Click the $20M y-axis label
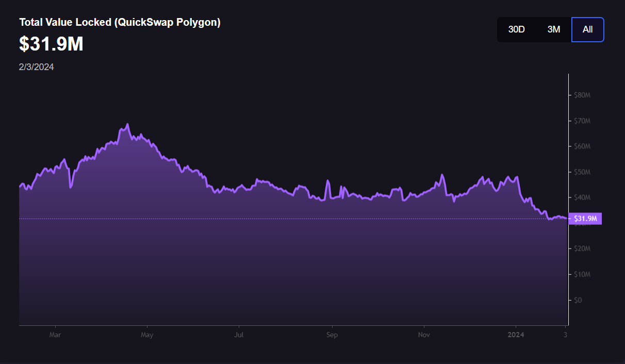 coord(582,249)
